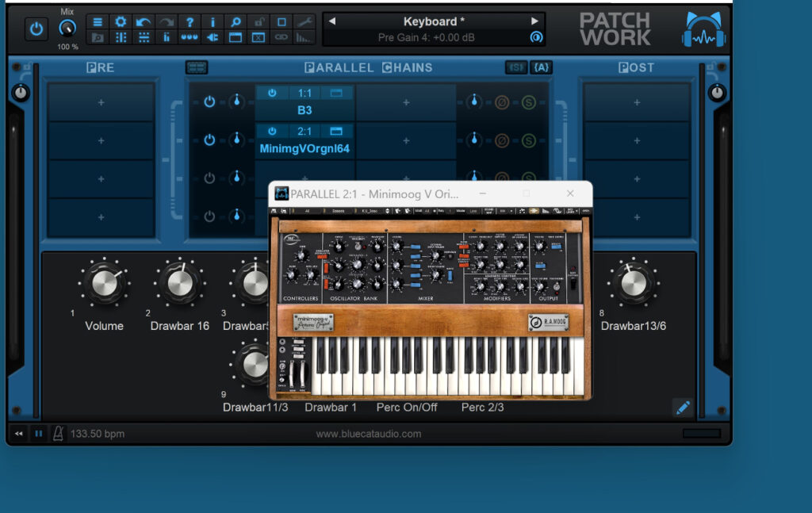This screenshot has height=513, width=812.
Task: Click the 133.50 bpm tempo value
Action: pos(98,434)
